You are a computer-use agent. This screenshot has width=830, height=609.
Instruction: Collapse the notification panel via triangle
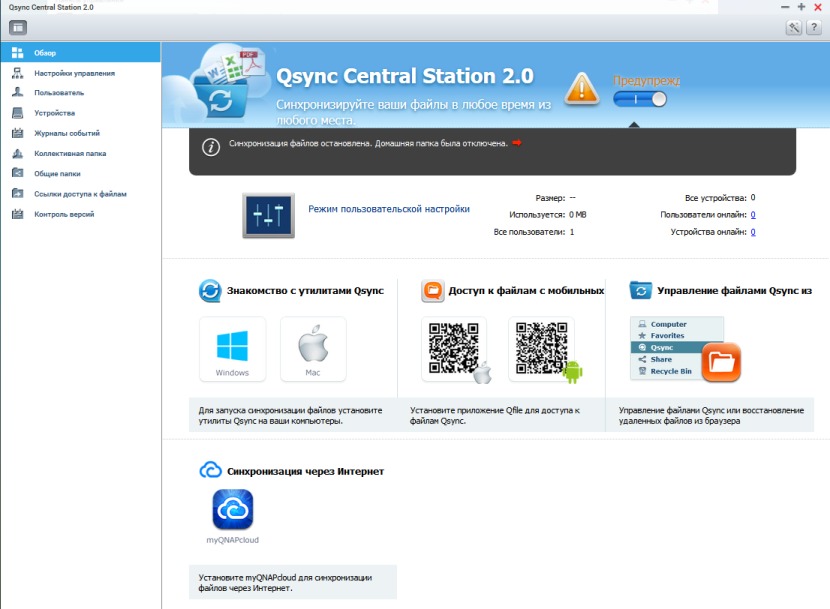[x=634, y=125]
